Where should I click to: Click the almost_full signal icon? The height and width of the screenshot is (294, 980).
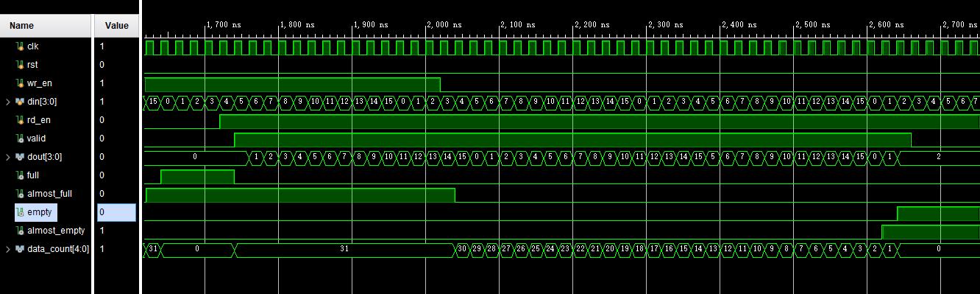pos(20,194)
